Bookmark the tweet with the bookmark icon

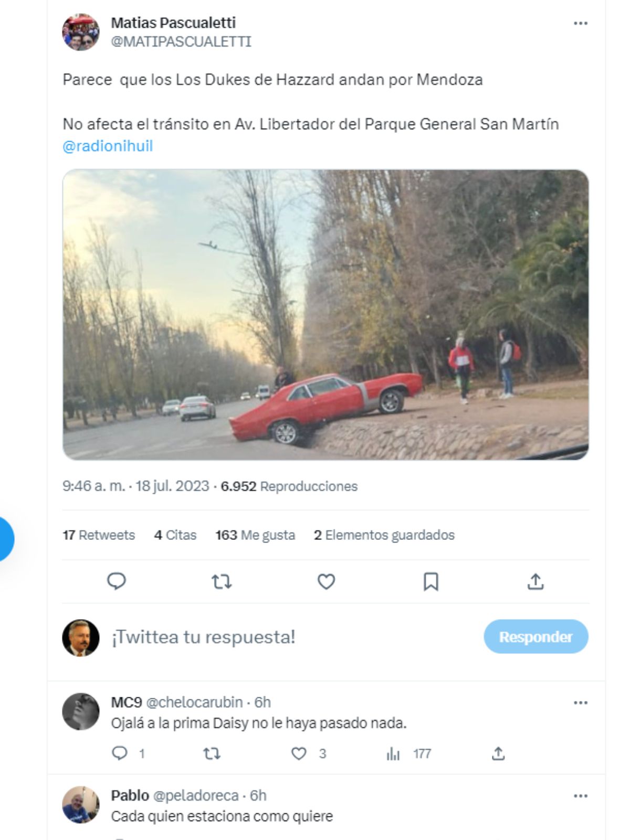coord(430,581)
